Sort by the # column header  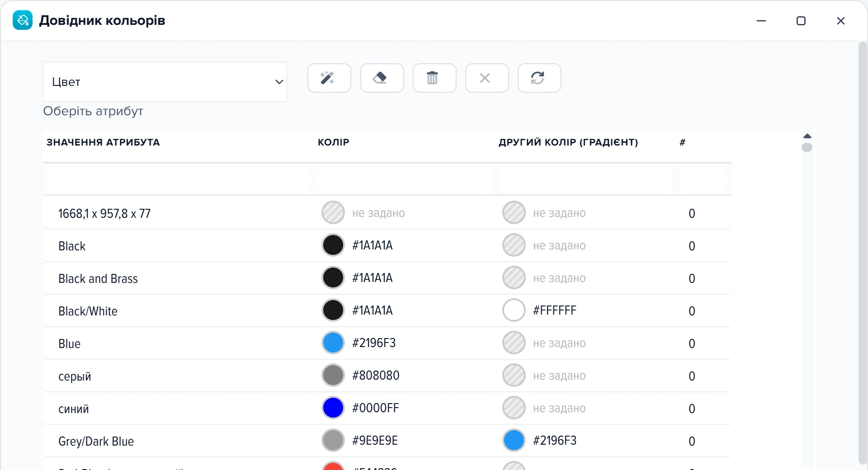pos(683,142)
